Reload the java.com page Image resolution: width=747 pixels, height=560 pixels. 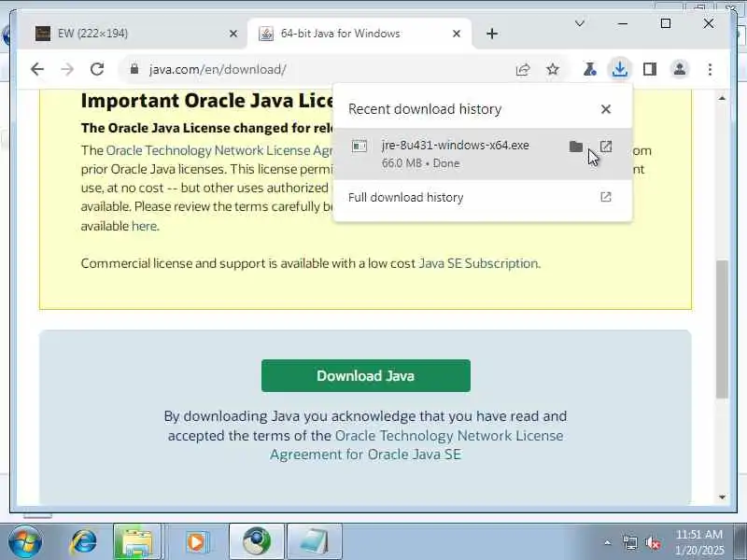[97, 69]
